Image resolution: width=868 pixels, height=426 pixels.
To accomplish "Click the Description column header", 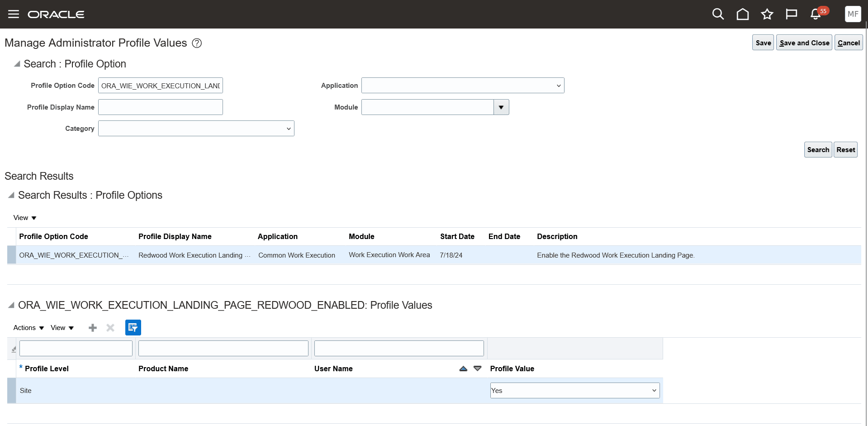I will tap(557, 236).
